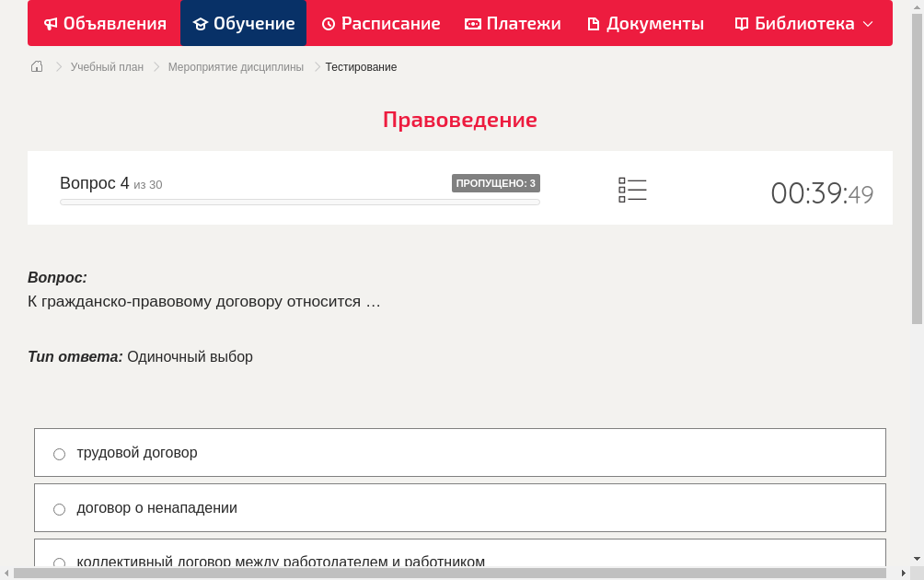Click the payment card icon on Платежи

pos(471,23)
